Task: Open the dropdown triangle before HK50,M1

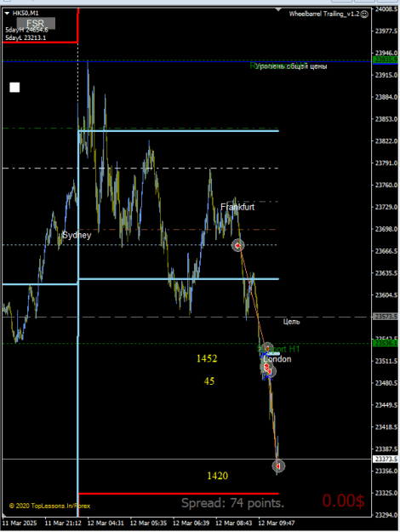Action: pyautogui.click(x=7, y=14)
